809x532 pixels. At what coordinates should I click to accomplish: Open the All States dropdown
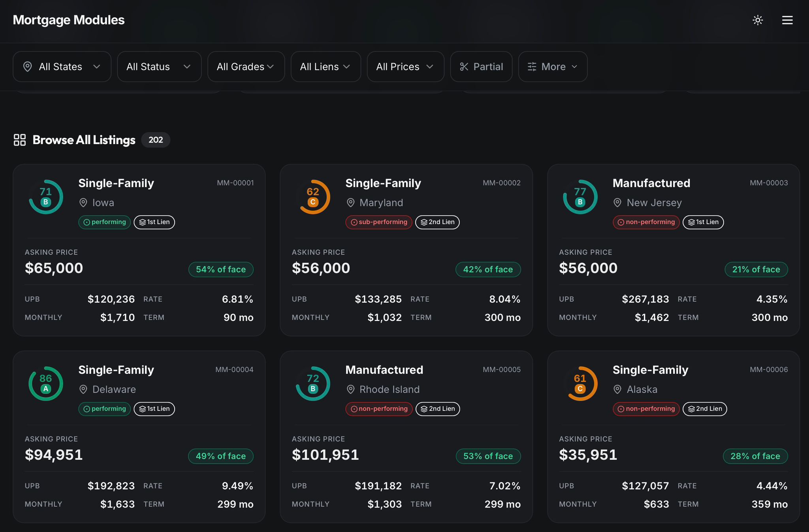click(62, 67)
